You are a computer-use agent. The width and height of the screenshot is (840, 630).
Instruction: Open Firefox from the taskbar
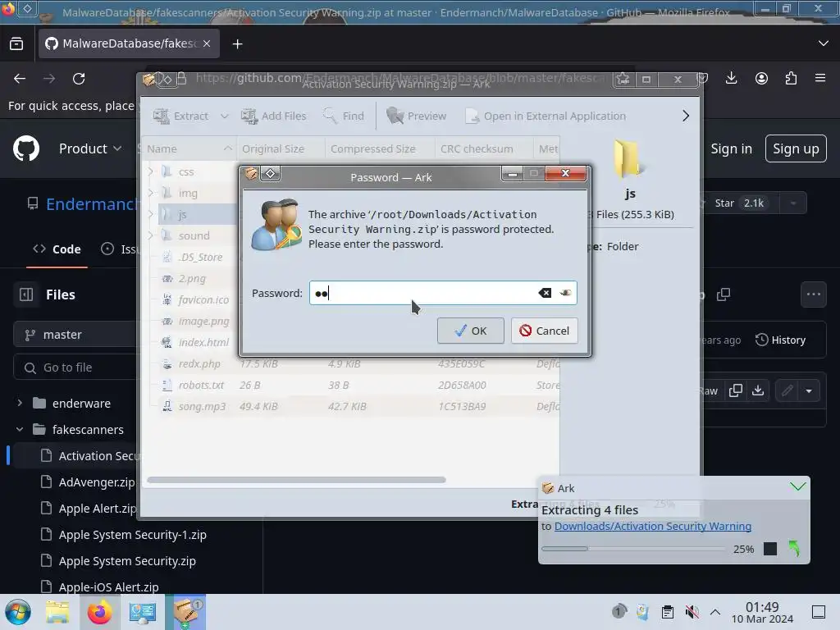(99, 612)
